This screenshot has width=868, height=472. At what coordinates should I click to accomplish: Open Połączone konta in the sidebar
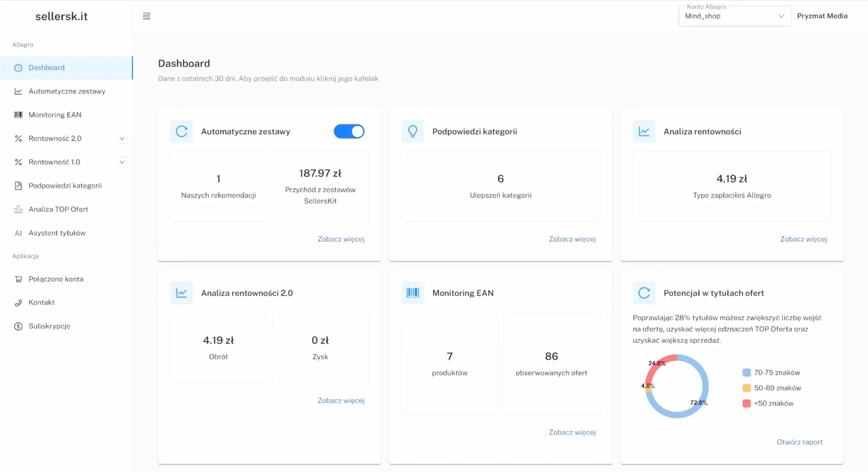point(56,279)
